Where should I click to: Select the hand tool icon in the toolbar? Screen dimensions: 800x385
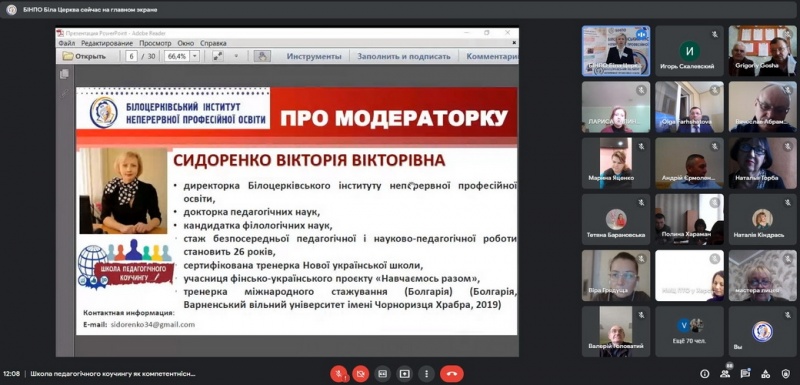(x=262, y=56)
